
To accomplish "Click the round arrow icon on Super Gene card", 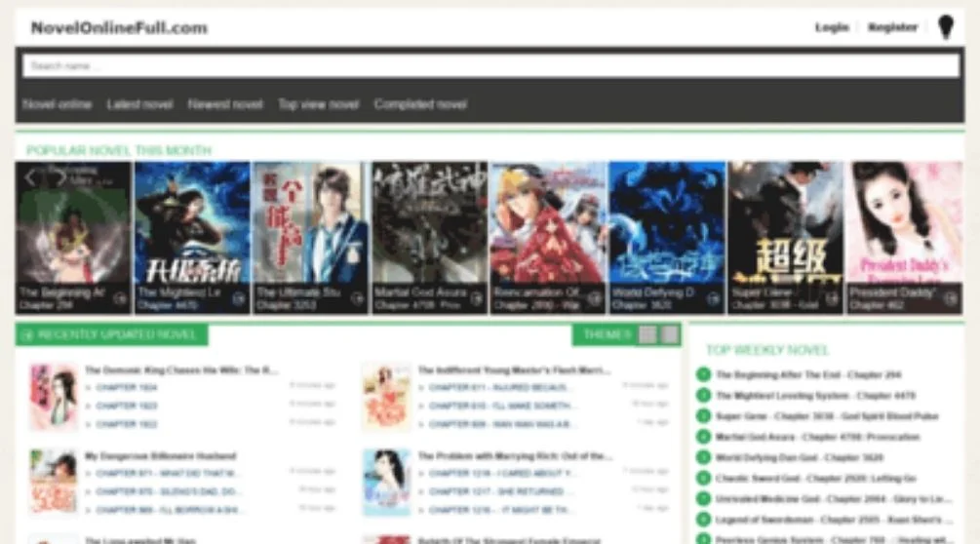I will coord(832,299).
